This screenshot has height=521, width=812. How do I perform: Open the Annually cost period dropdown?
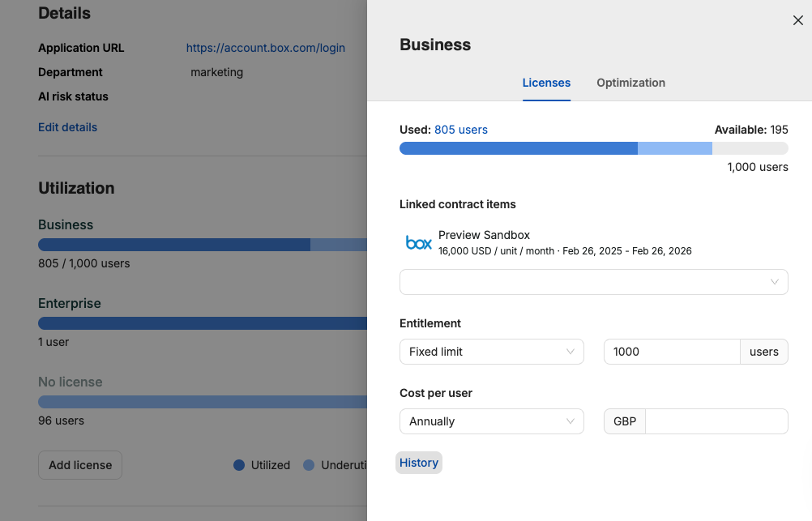491,421
